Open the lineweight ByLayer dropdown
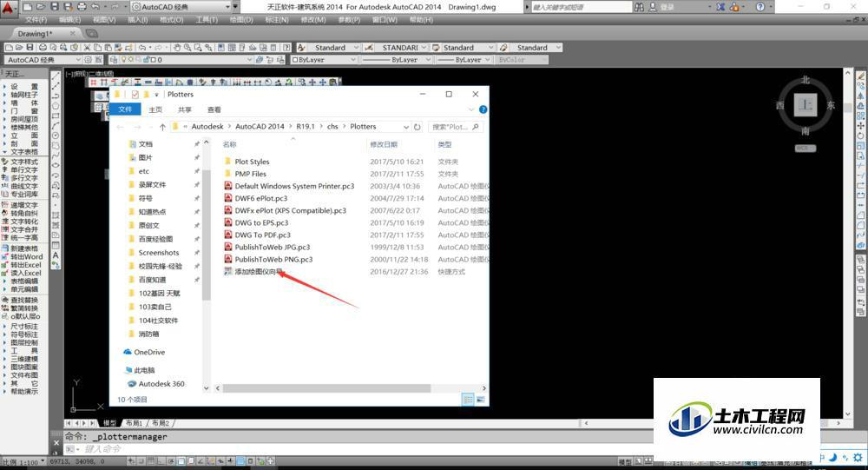The height and width of the screenshot is (470, 868). coord(490,60)
